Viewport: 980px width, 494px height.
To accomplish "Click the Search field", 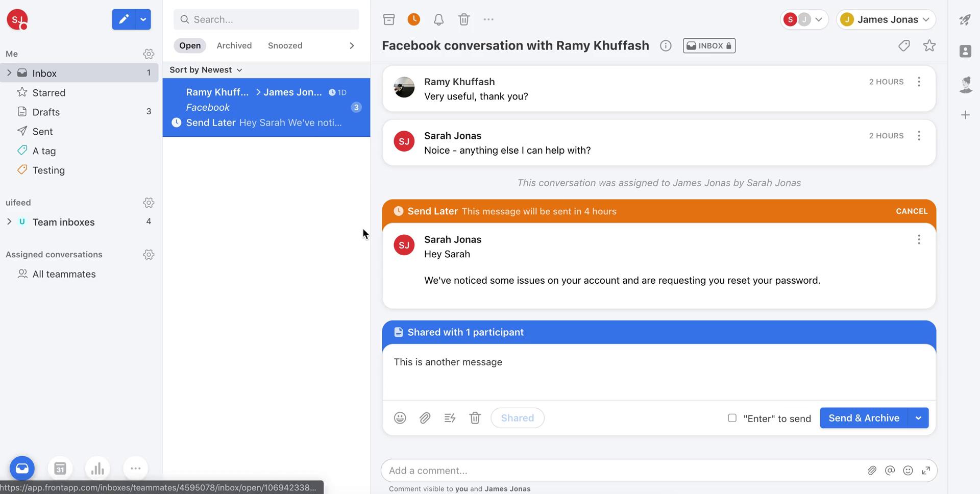I will pos(266,19).
